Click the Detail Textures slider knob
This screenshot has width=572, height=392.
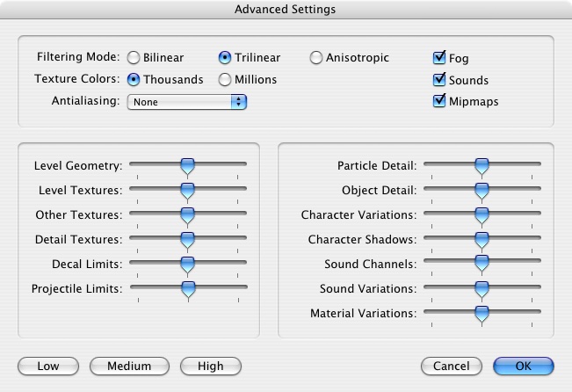(x=187, y=239)
